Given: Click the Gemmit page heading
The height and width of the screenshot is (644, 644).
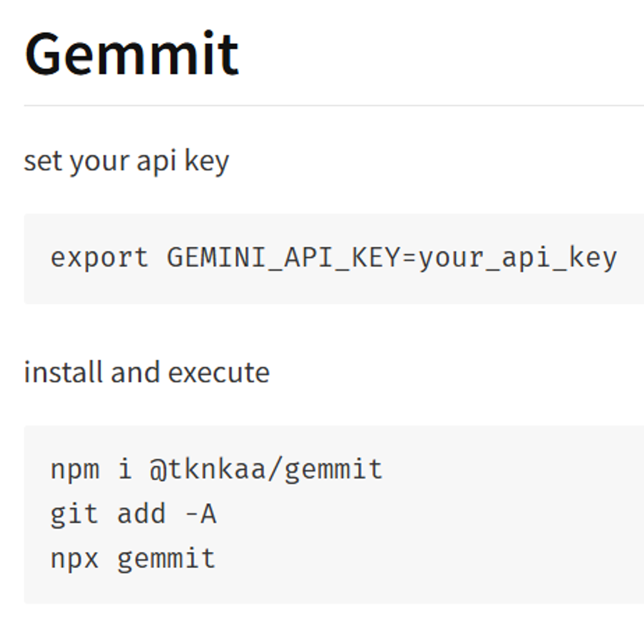Looking at the screenshot, I should pyautogui.click(x=132, y=54).
